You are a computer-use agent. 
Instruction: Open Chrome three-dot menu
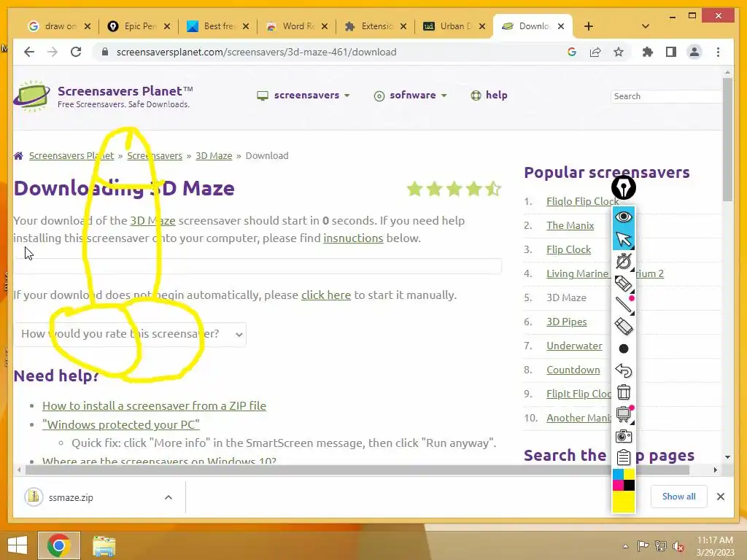(x=718, y=52)
